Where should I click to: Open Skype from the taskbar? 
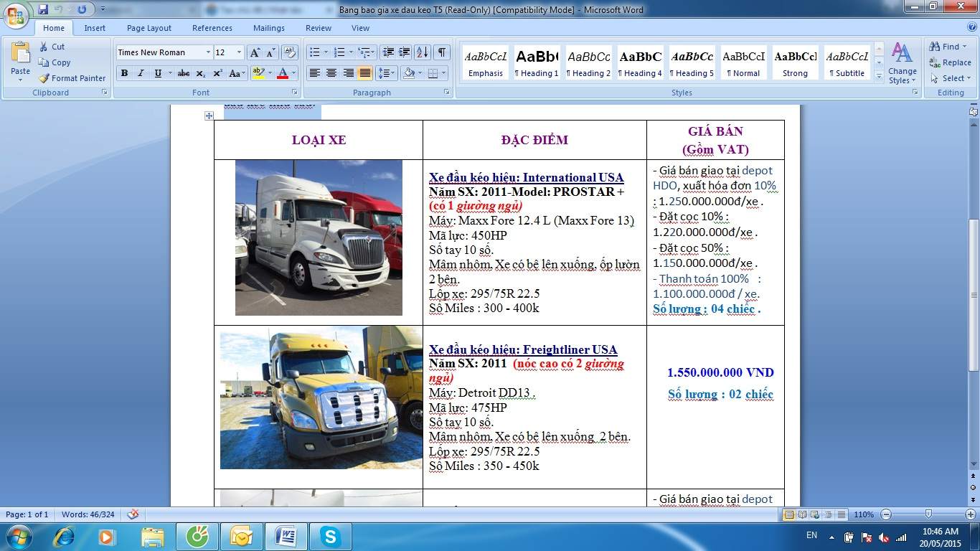(x=330, y=536)
